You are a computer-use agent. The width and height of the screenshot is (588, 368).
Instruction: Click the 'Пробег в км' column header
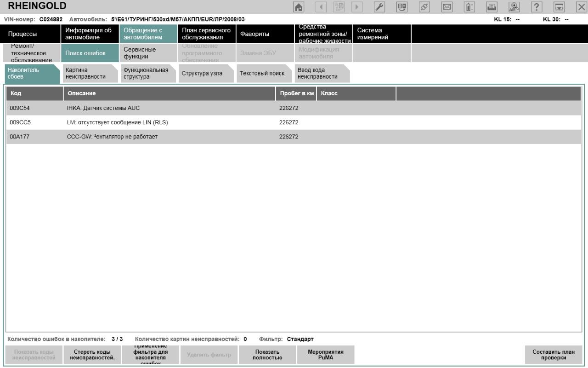[295, 93]
